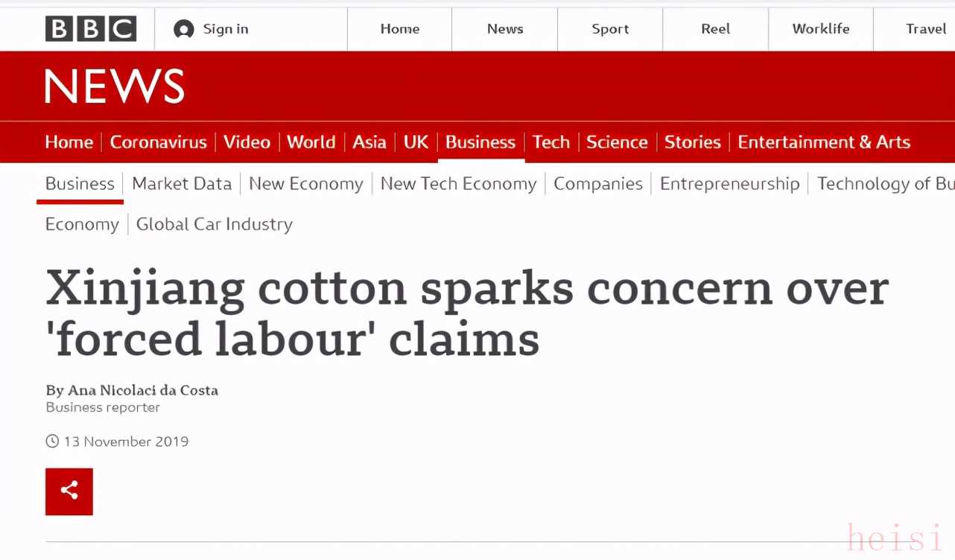Click the Xinjiang cotton article headline
The image size is (955, 560).
[467, 313]
